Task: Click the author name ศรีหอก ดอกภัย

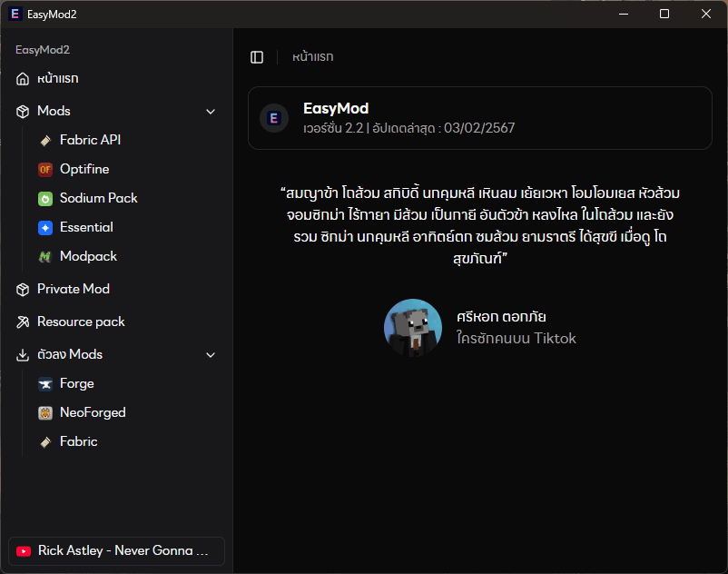Action: tap(501, 317)
